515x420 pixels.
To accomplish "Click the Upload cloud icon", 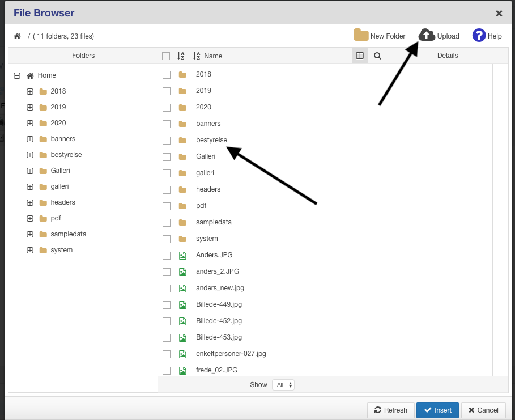I will click(427, 35).
